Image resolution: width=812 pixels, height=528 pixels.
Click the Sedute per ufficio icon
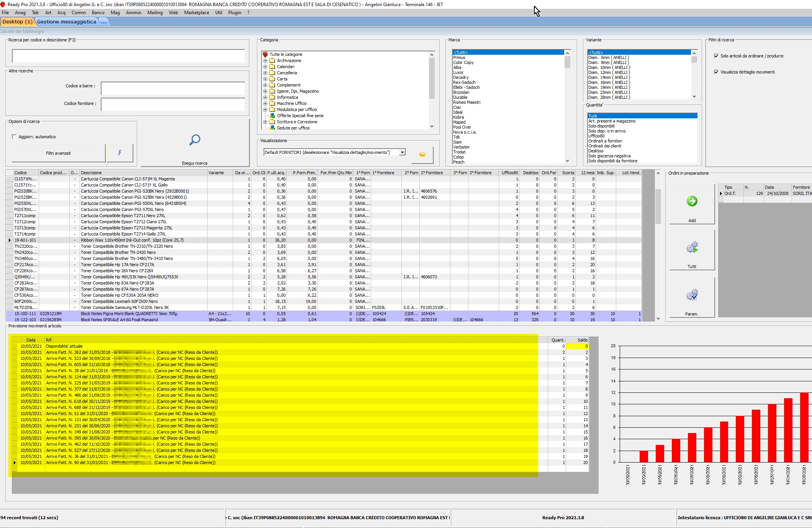point(272,128)
